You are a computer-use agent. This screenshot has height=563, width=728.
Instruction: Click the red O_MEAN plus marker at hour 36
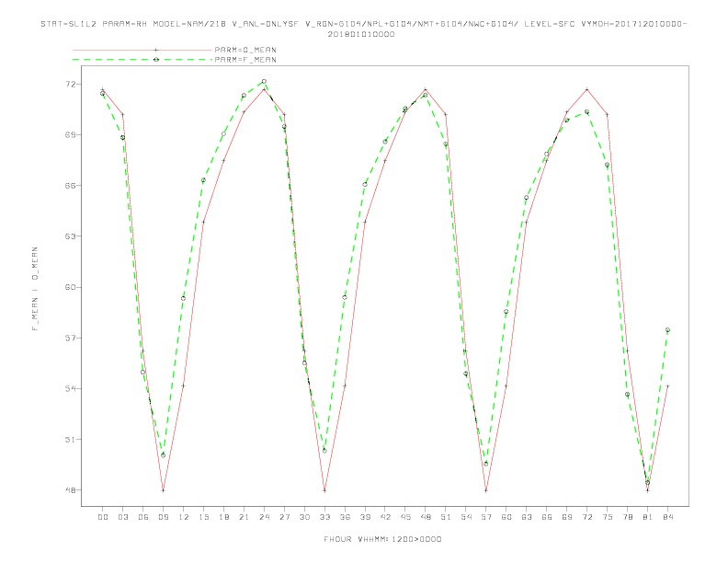click(345, 385)
